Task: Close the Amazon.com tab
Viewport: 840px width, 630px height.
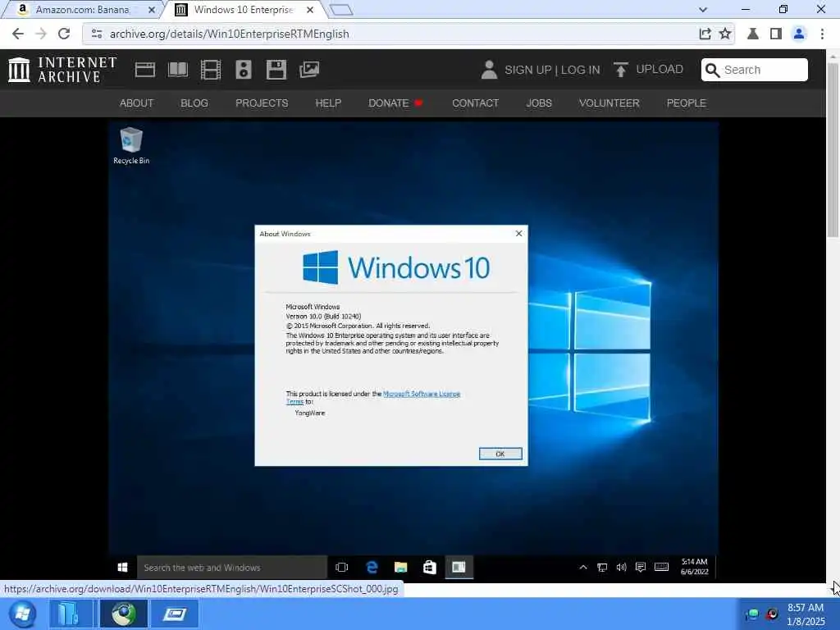Action: [x=152, y=10]
